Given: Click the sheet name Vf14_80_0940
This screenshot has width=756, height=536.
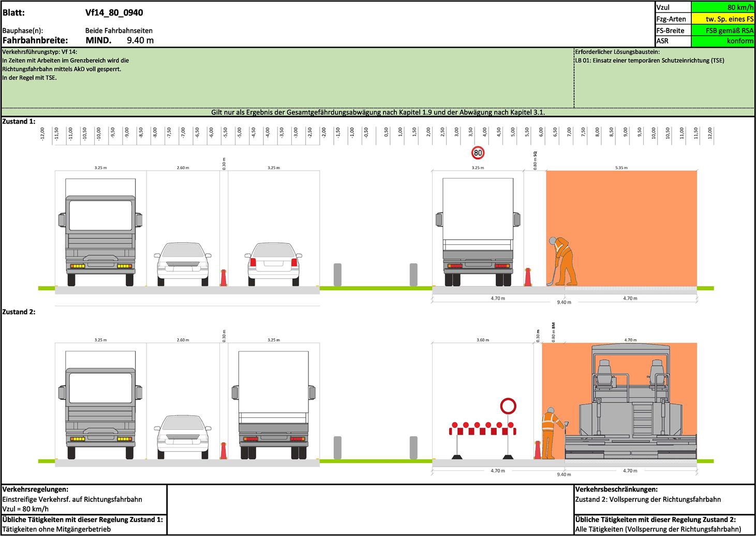Looking at the screenshot, I should click(114, 12).
